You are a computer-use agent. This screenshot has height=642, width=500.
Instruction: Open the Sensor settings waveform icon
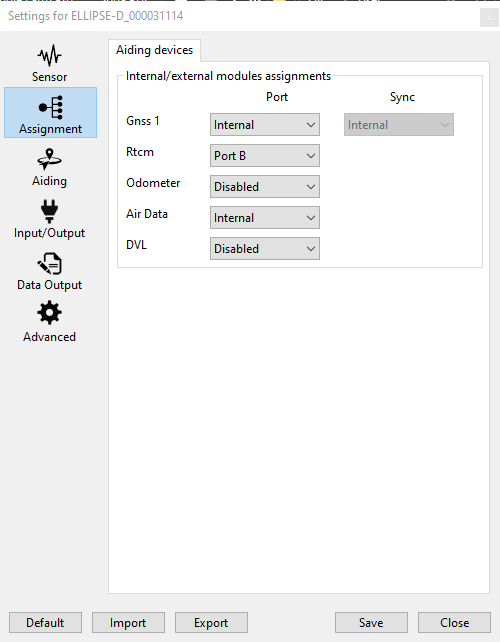(50, 55)
